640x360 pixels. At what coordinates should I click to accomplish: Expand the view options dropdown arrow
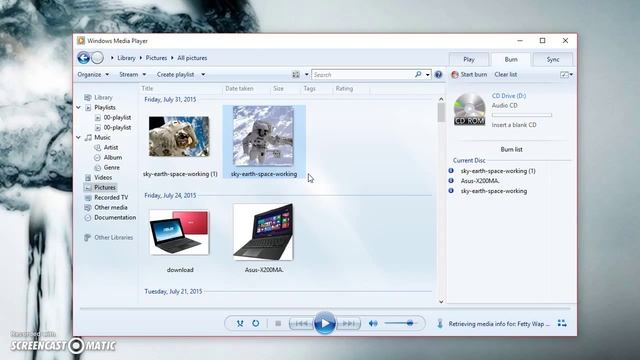pos(307,75)
